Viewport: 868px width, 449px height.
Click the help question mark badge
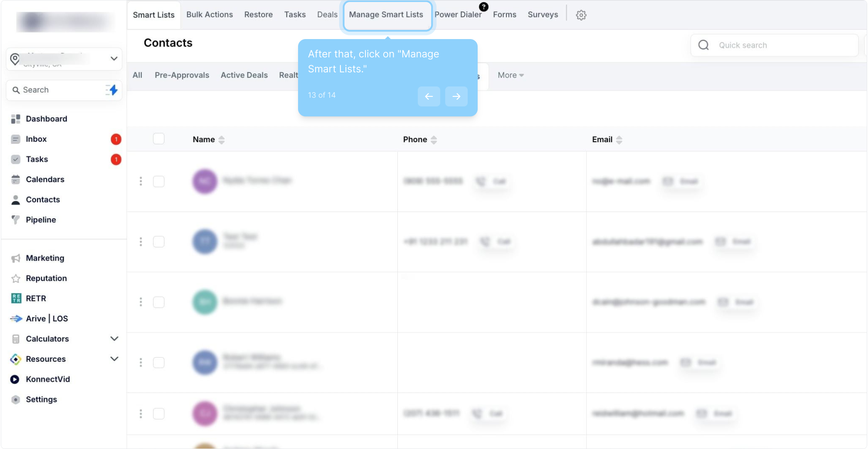coord(483,7)
